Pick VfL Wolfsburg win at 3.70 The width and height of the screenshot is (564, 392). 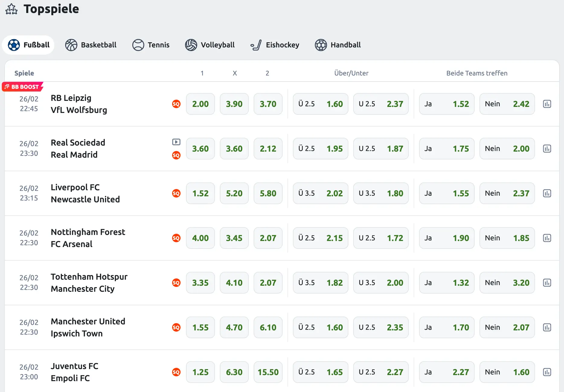point(268,104)
